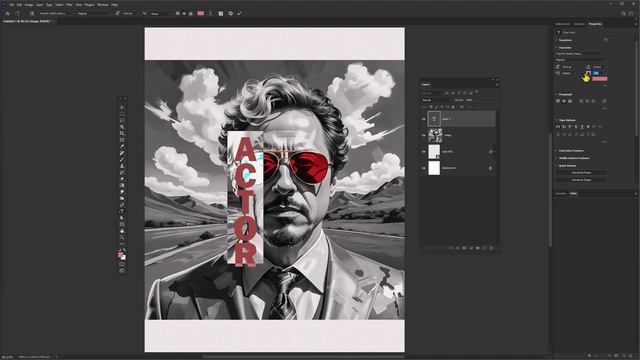Select the Eraser tool
This screenshot has width=640, height=360.
coord(122,179)
